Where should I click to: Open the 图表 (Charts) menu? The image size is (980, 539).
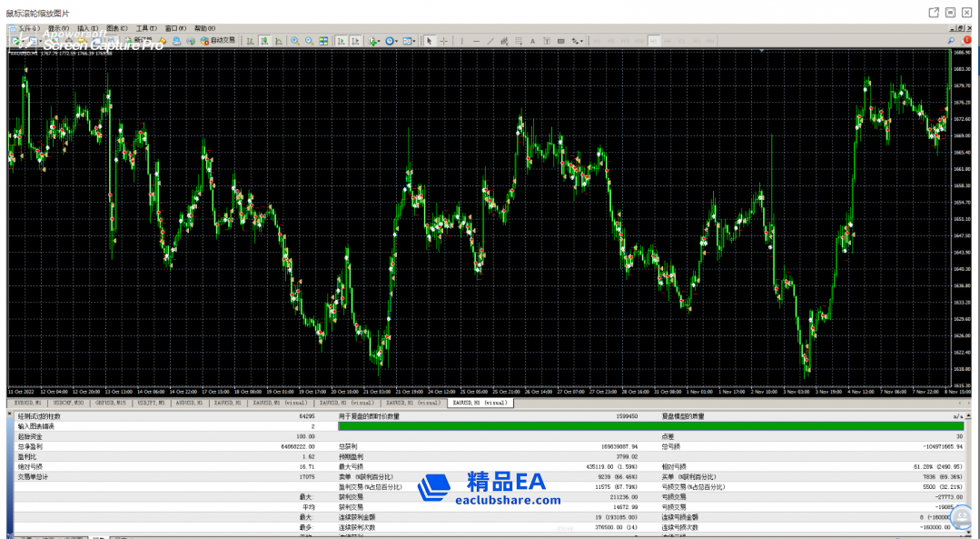click(x=116, y=28)
